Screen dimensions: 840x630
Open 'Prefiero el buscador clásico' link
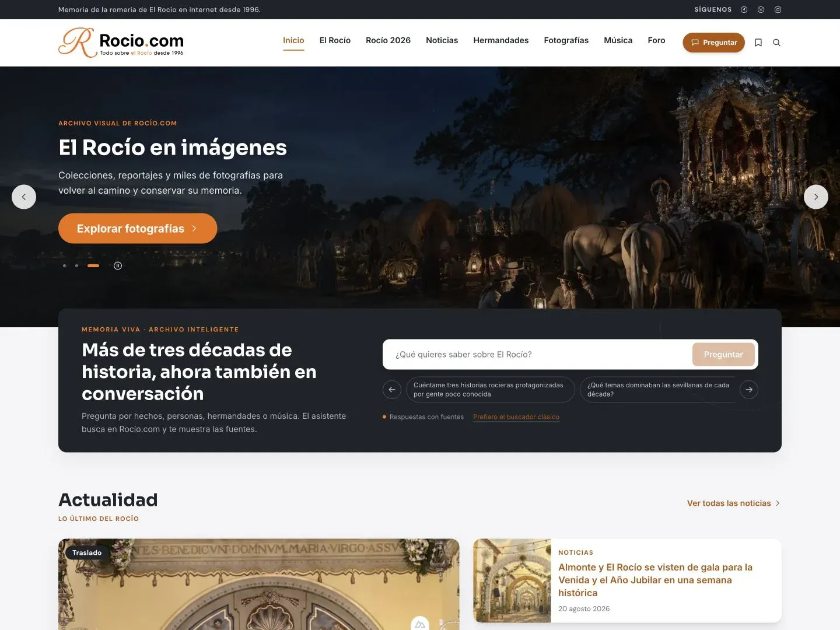(516, 416)
